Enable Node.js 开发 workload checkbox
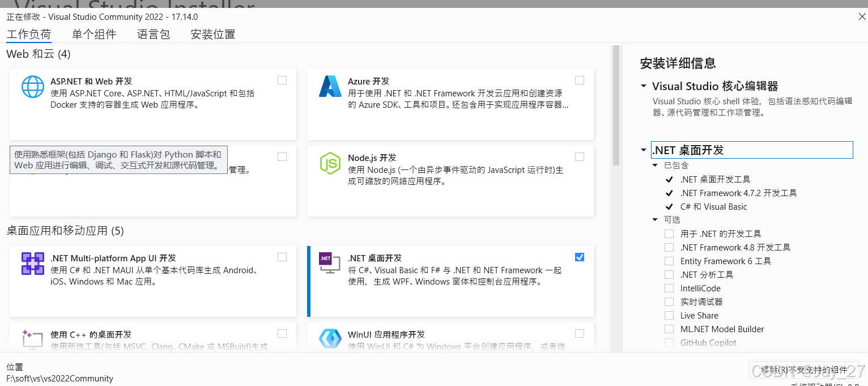This screenshot has height=386, width=868. point(579,156)
